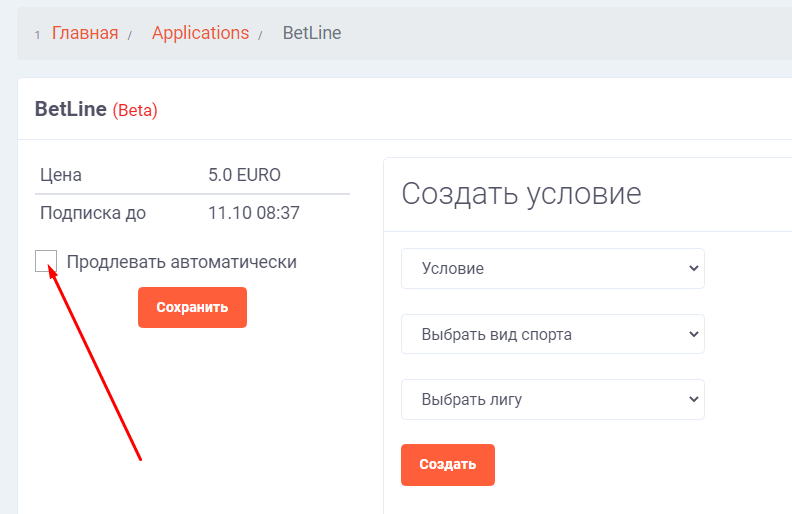Click the chevron arrow on league select

(x=694, y=400)
